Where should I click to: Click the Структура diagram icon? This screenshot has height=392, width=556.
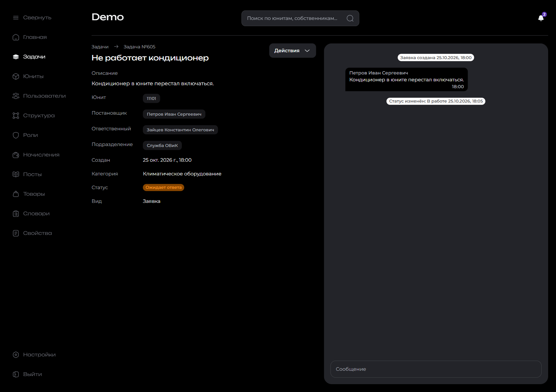click(16, 116)
